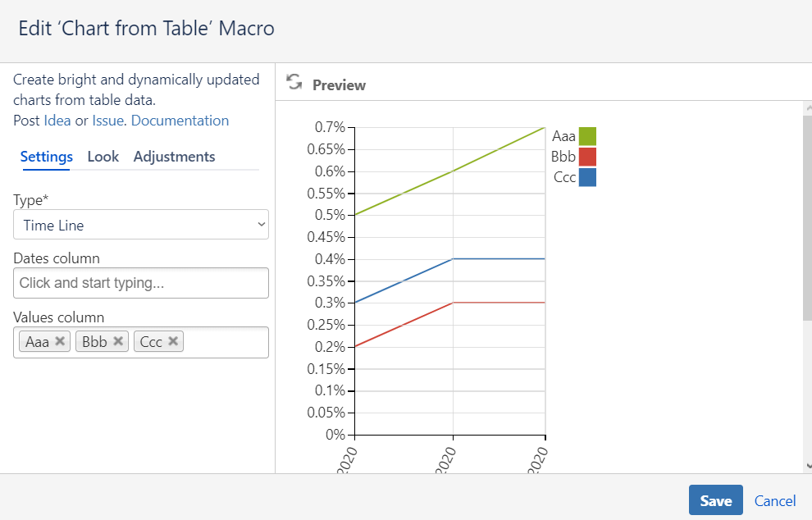Image resolution: width=812 pixels, height=520 pixels.
Task: Switch to the Adjustments tab
Action: (174, 157)
